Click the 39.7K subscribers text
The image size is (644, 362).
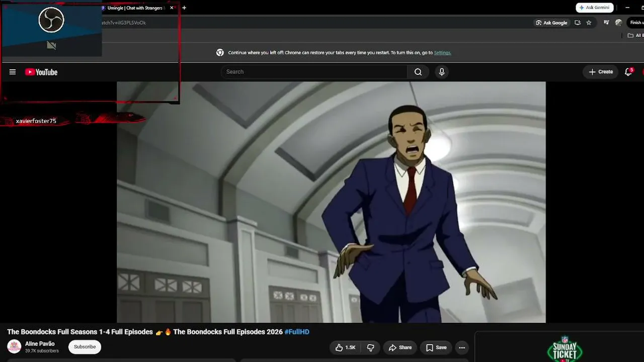tap(42, 351)
